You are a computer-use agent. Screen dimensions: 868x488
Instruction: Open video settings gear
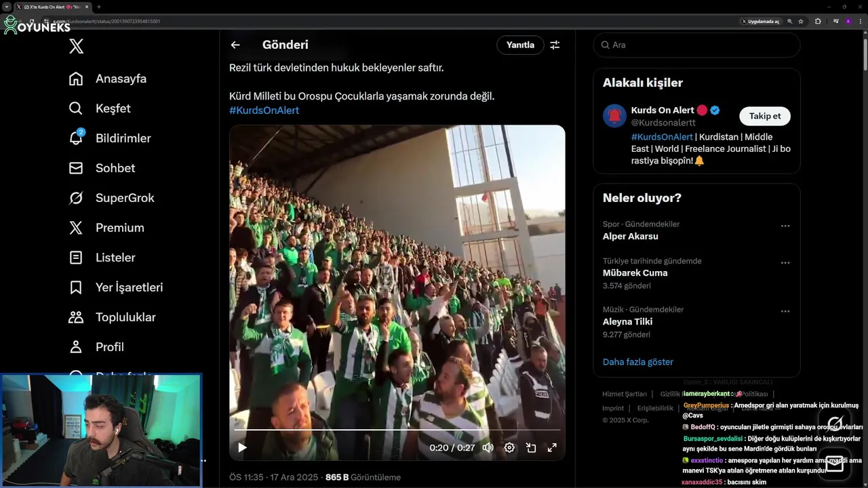coord(509,447)
